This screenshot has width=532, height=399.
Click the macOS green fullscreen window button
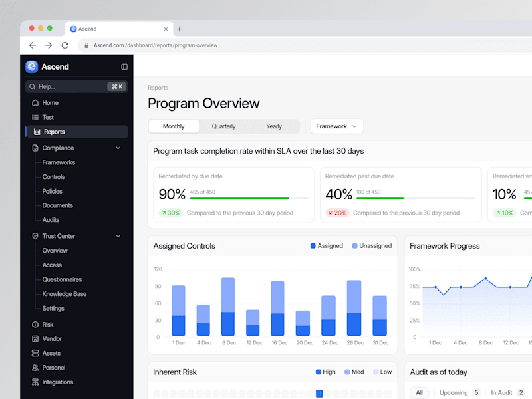(x=49, y=28)
